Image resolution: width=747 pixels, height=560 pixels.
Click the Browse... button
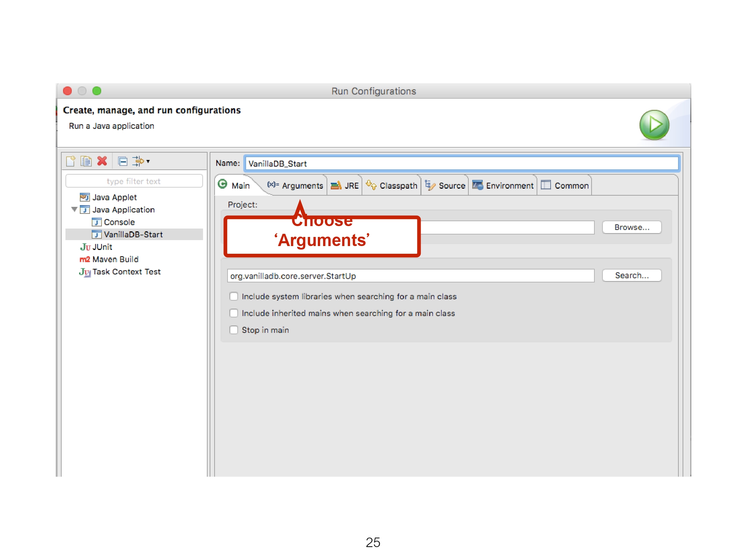[x=631, y=227]
